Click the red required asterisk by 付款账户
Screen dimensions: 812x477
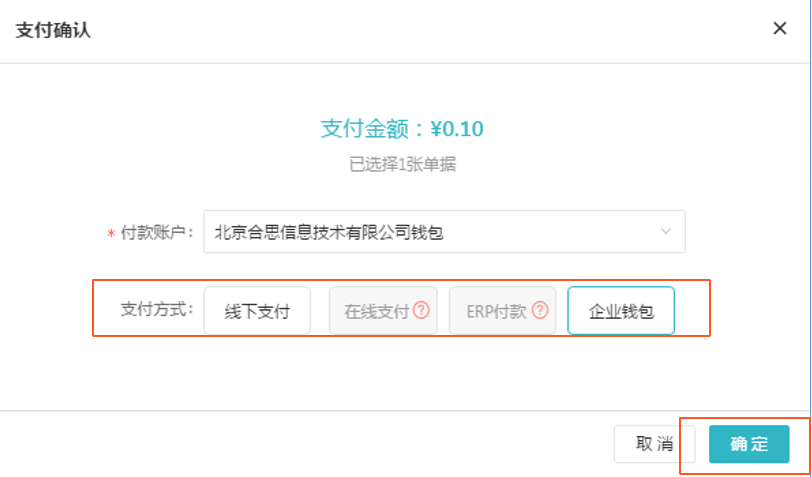111,234
